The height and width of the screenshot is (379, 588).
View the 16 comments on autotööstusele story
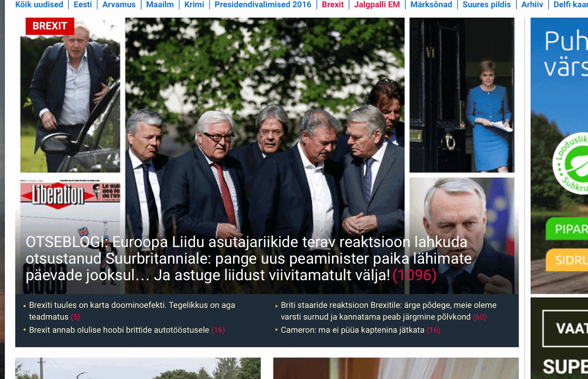pyautogui.click(x=218, y=330)
